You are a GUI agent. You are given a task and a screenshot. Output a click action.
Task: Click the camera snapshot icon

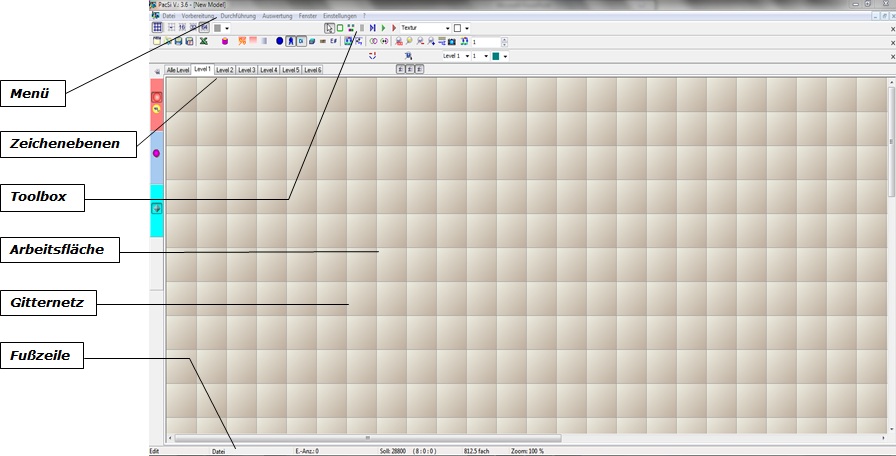coord(452,42)
